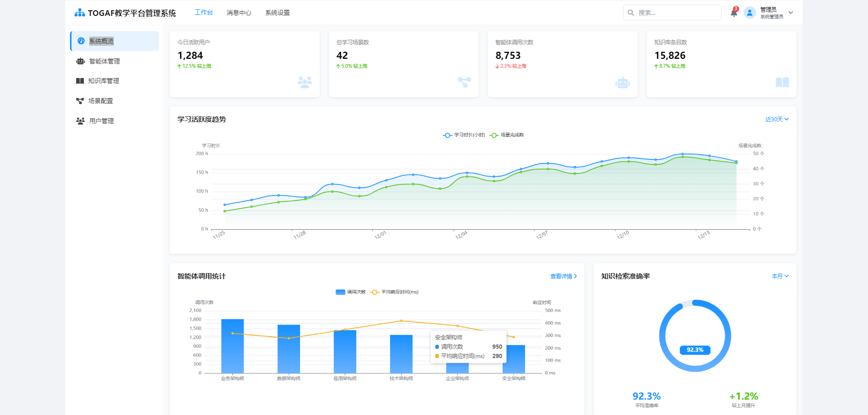The image size is (868, 415).
Task: Click the 系统概览 dashboard icon
Action: tap(81, 41)
